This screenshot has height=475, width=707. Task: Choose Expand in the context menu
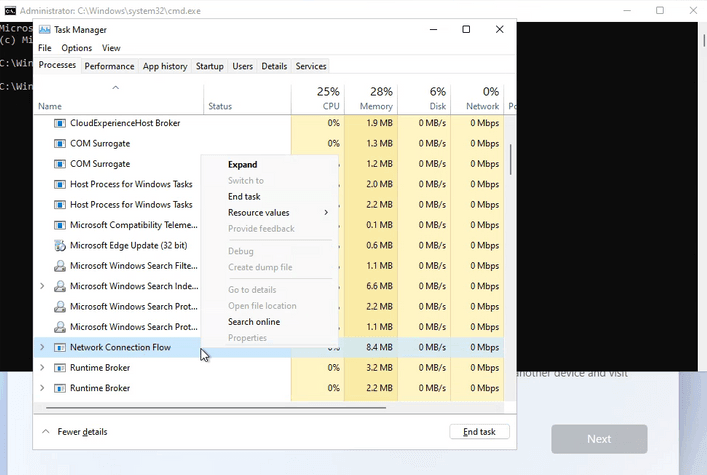coord(243,165)
